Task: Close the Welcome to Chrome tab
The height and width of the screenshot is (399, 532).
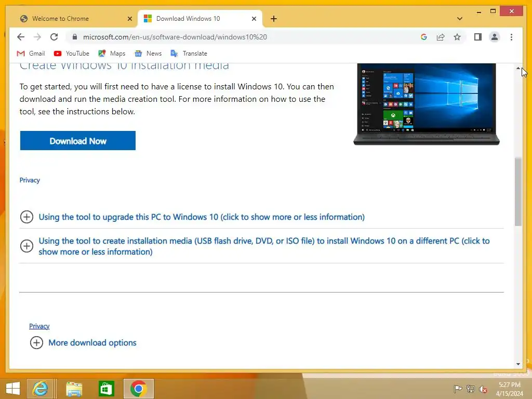Action: click(x=129, y=19)
